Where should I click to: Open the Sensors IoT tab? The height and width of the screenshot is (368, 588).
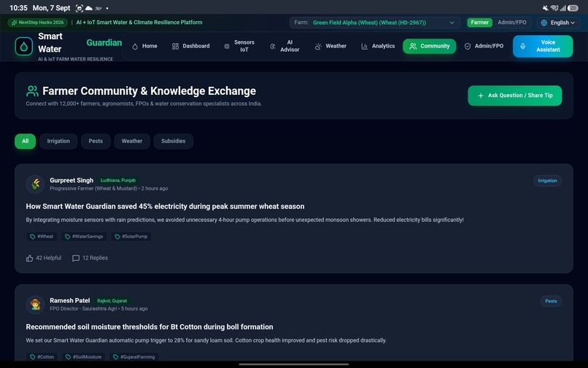239,46
